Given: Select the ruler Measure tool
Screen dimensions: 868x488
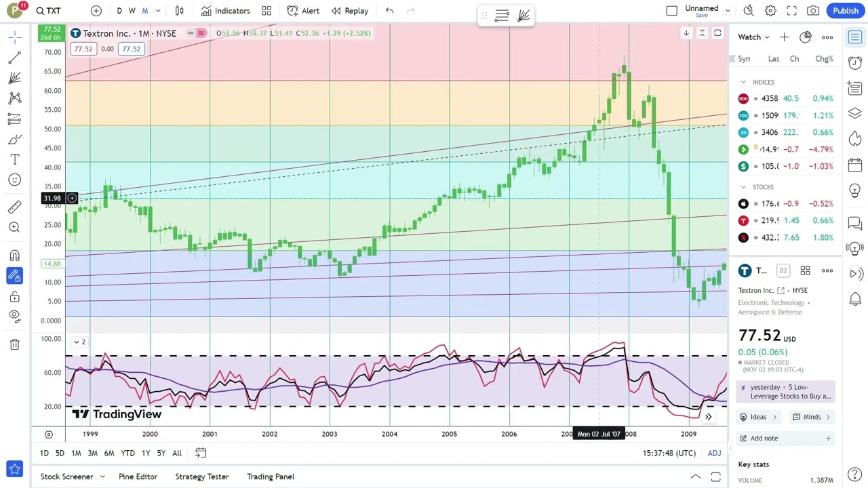Looking at the screenshot, I should pos(15,207).
